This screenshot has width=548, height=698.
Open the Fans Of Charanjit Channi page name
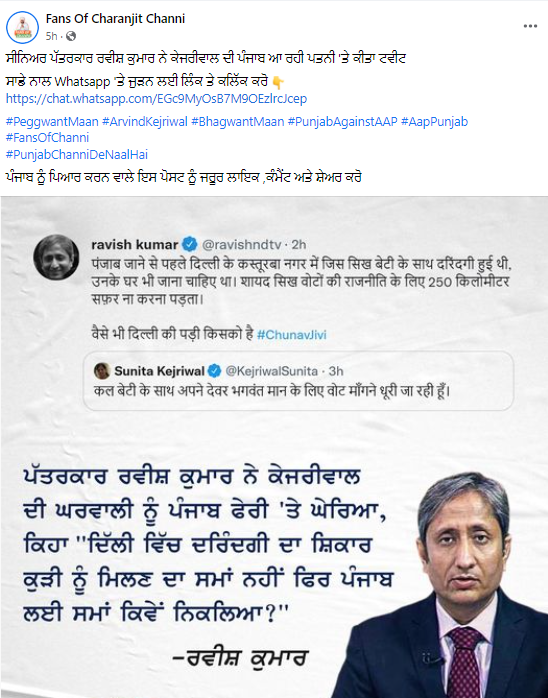pyautogui.click(x=115, y=19)
